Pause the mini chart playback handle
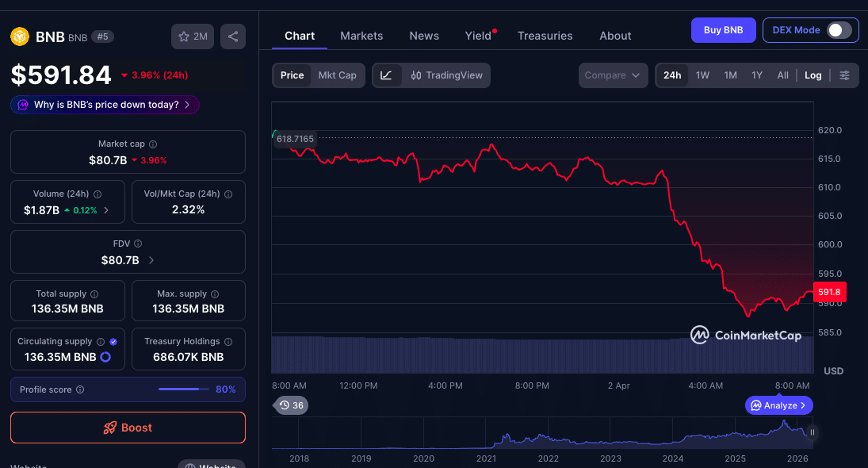 point(812,432)
